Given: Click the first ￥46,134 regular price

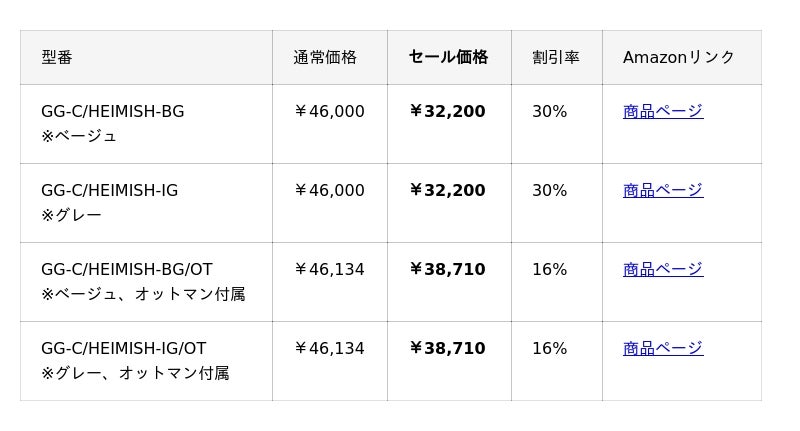Looking at the screenshot, I should pos(329,269).
